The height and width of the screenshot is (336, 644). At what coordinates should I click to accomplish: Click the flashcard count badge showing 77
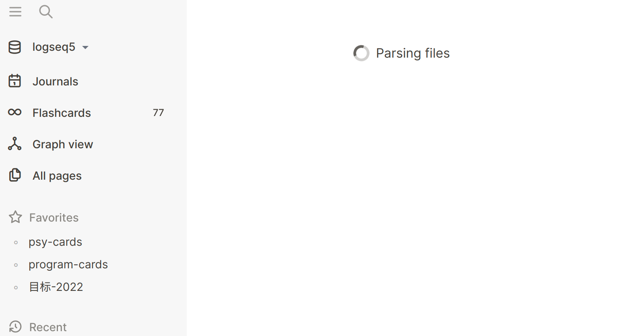pyautogui.click(x=158, y=113)
